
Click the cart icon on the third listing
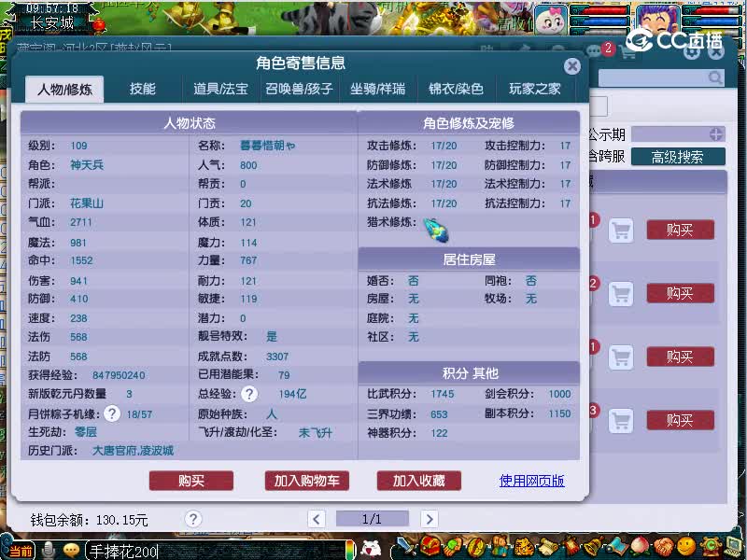621,357
